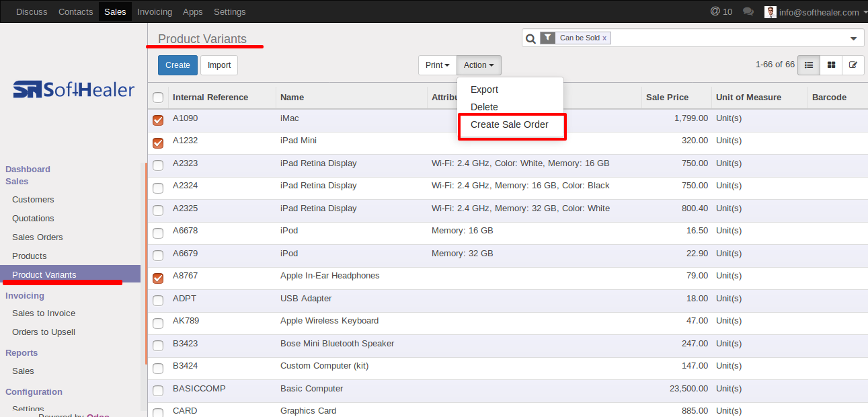
Task: Tick the Basic Computer row checkbox
Action: click(x=158, y=391)
